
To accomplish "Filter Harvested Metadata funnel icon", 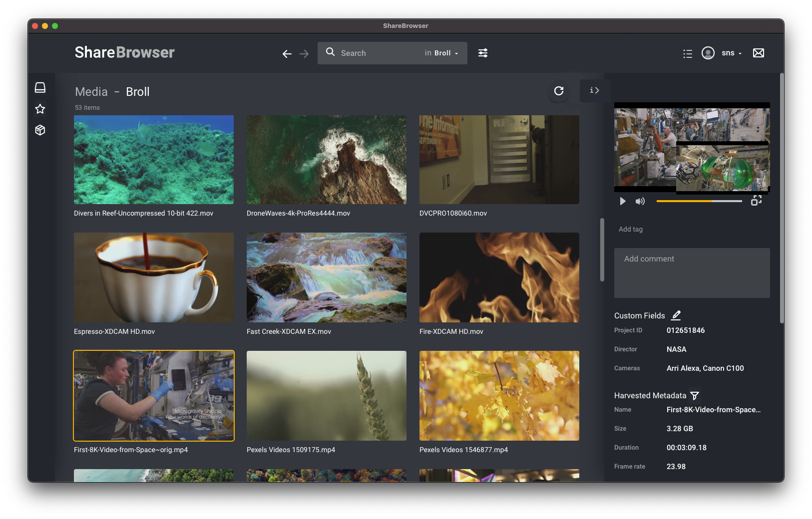I will pyautogui.click(x=695, y=396).
